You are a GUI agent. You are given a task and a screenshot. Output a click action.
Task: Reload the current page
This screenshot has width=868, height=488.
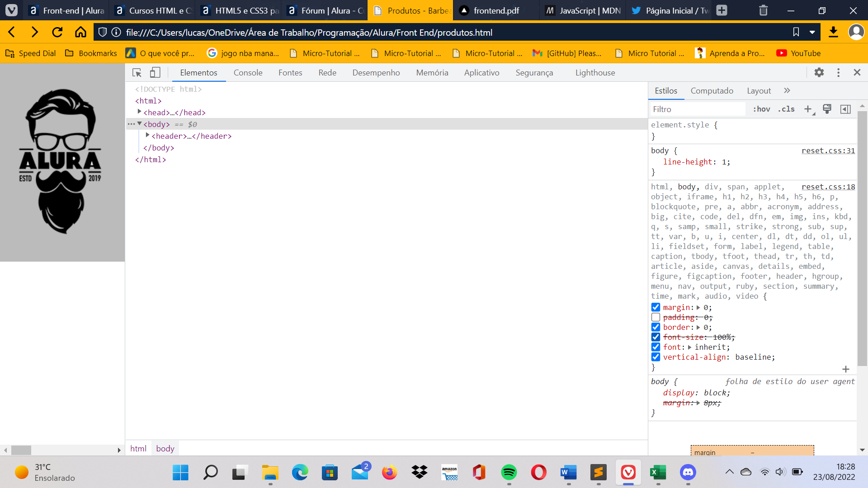tap(57, 32)
